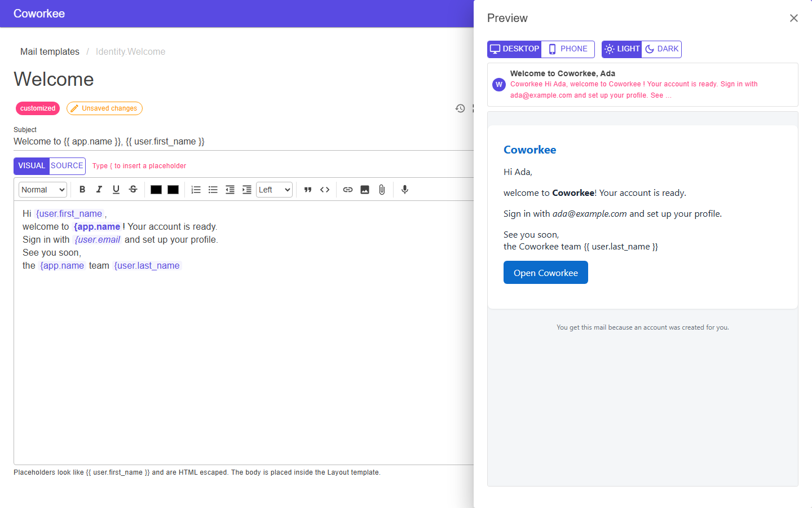Screen dimensions: 812x508
Task: Select the {user.last_name} placeholder chip
Action: tap(147, 265)
